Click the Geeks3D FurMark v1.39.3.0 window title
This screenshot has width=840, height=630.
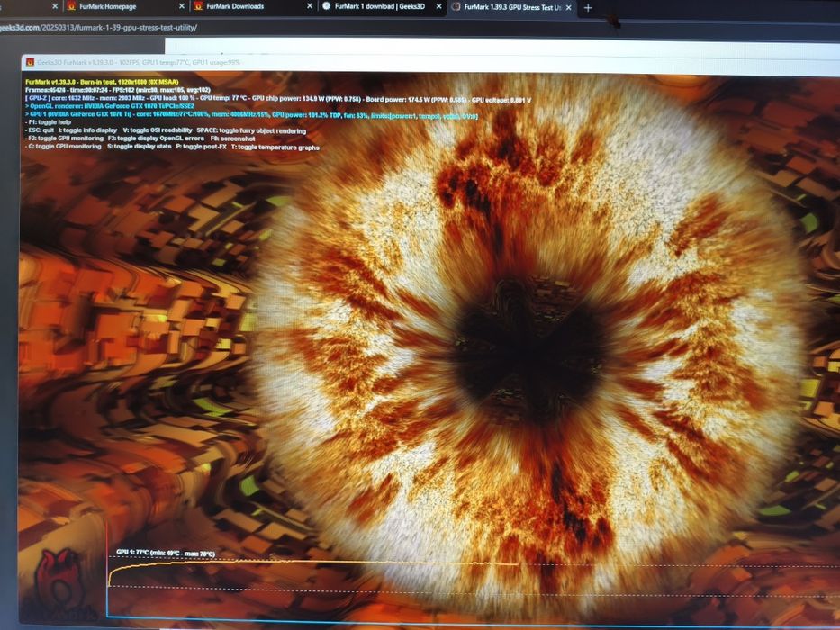tap(139, 63)
